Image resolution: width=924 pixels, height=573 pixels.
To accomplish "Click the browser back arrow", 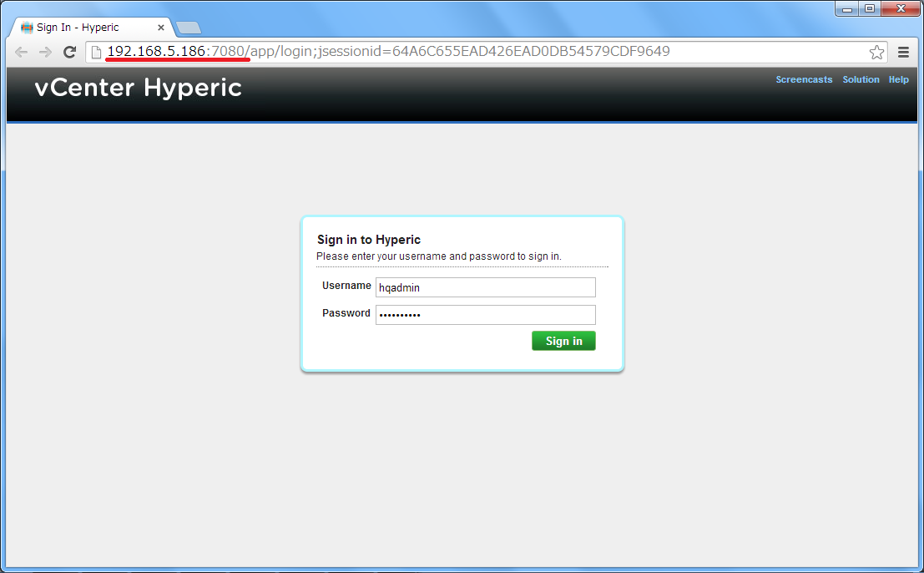I will 21,53.
